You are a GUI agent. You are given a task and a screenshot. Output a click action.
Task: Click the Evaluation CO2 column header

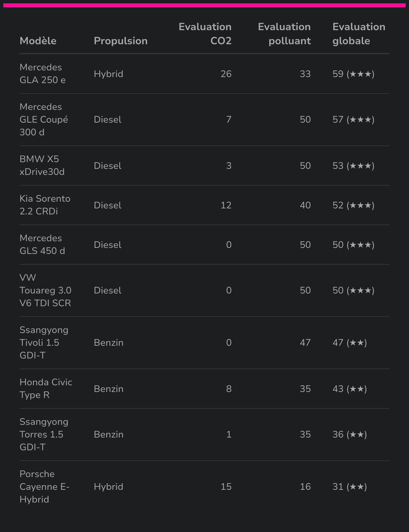205,34
